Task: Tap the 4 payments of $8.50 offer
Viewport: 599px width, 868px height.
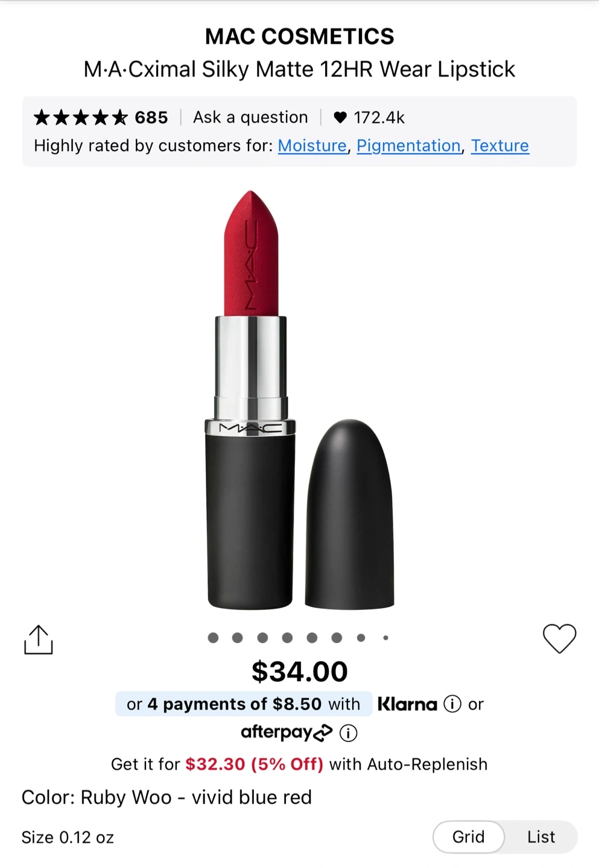Action: 243,704
